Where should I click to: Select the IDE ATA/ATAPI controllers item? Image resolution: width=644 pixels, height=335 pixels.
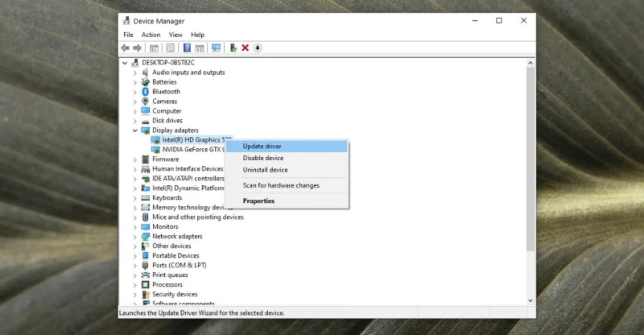[188, 179]
